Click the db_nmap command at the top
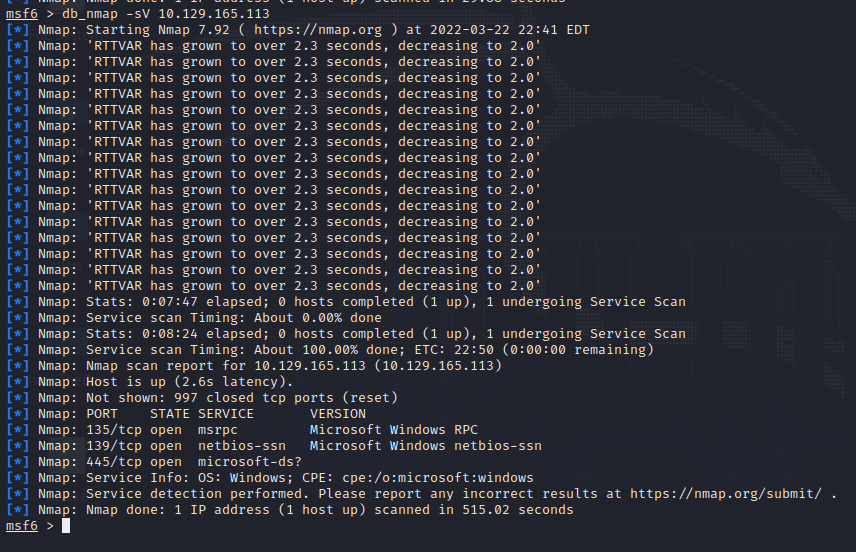Viewport: 856px width, 552px height. 91,14
